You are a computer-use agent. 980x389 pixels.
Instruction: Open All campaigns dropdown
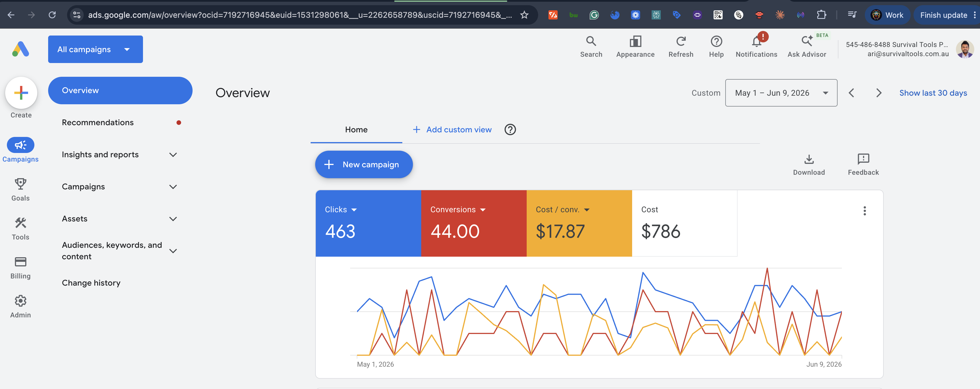tap(95, 49)
